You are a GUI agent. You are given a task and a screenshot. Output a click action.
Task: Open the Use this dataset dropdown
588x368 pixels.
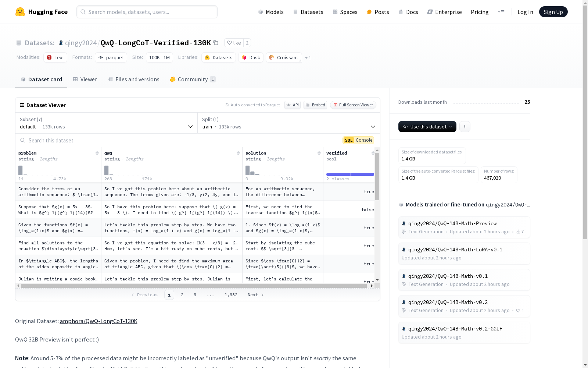coord(427,127)
